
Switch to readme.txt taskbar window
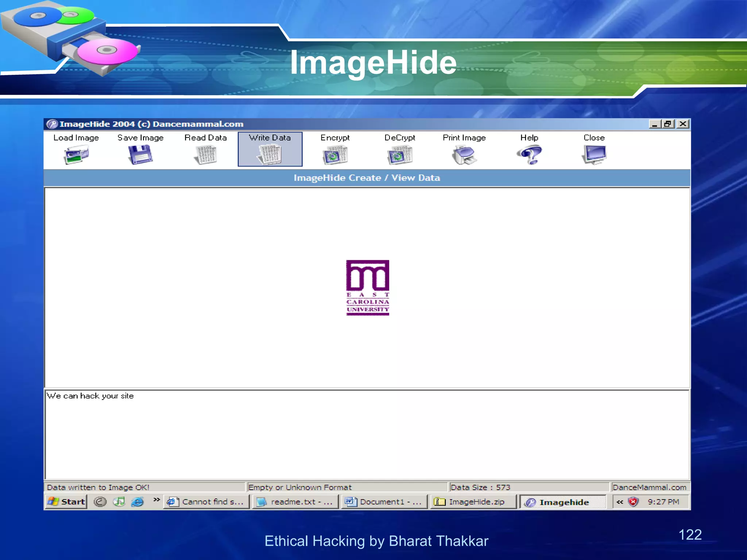[x=295, y=502]
